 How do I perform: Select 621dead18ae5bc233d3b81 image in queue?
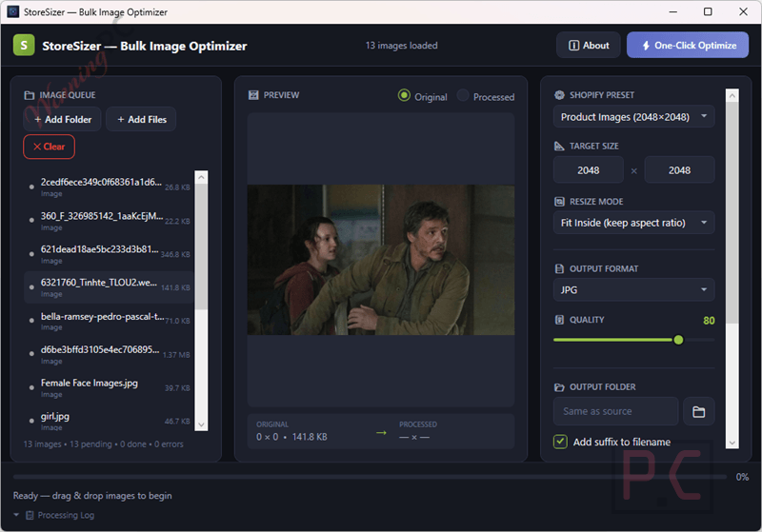[x=110, y=254]
